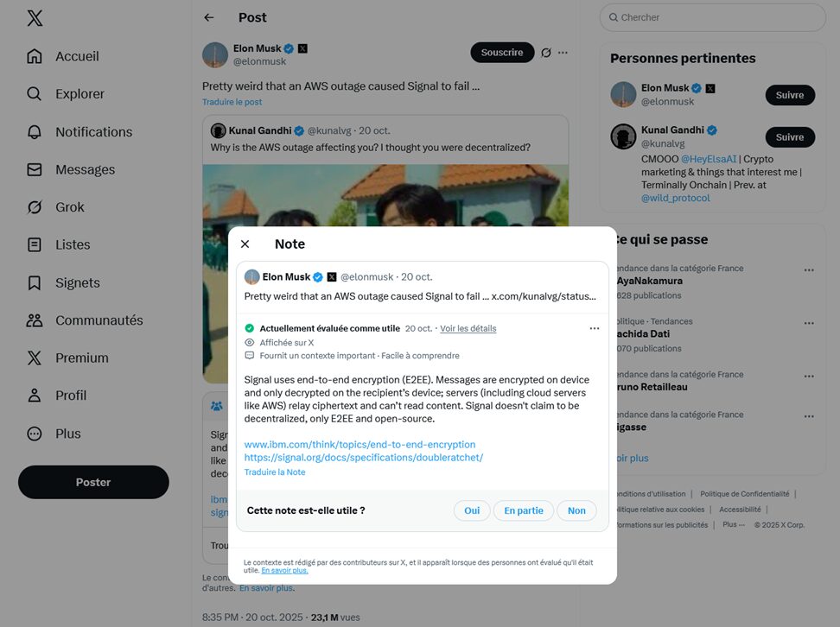Image resolution: width=840 pixels, height=627 pixels.
Task: Expand Plus menu in left sidebar
Action: (35, 434)
